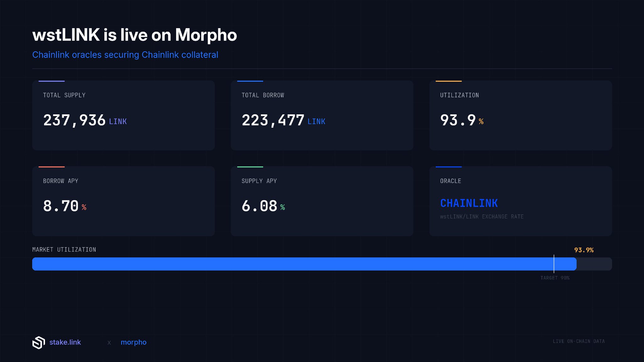Click the x separator between brand names
This screenshot has width=644, height=362.
click(109, 343)
